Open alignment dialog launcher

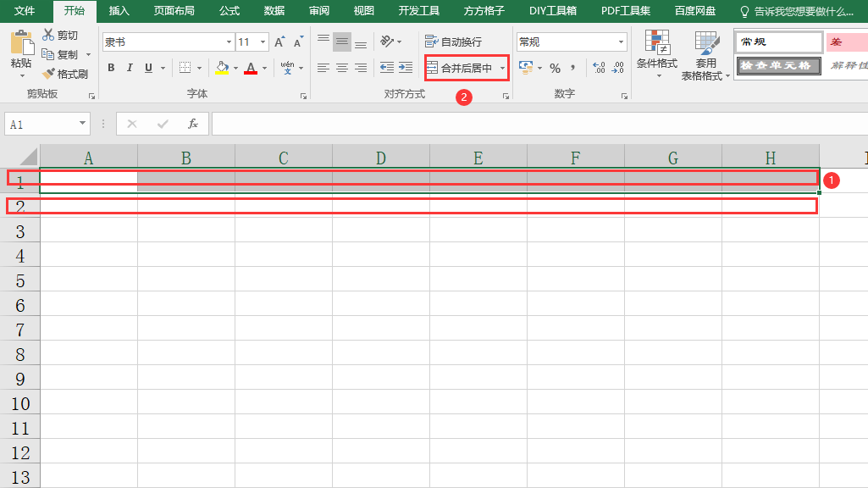click(506, 96)
